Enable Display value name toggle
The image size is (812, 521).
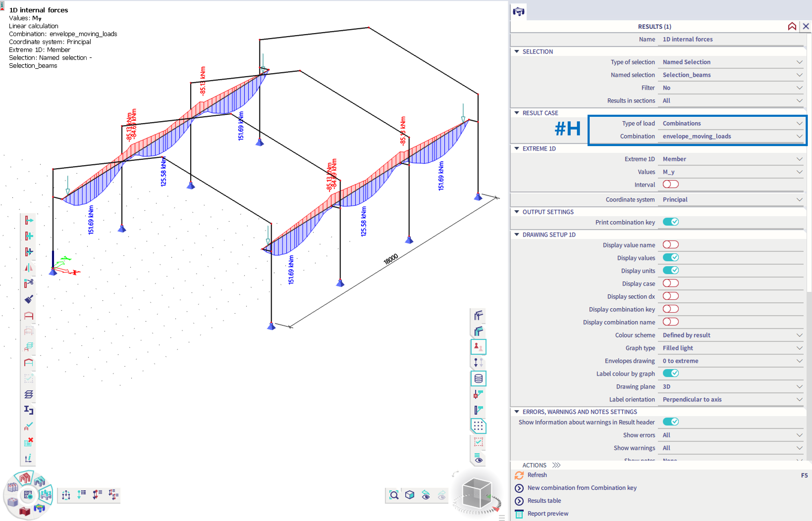click(670, 245)
